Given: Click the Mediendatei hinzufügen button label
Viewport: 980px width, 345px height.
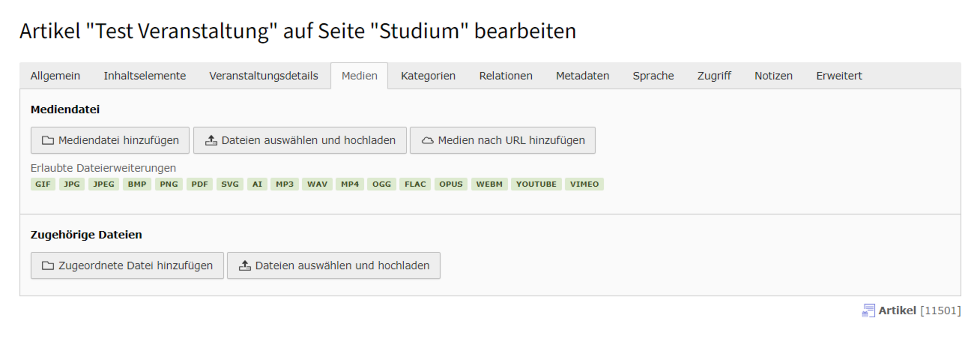Looking at the screenshot, I should 119,141.
